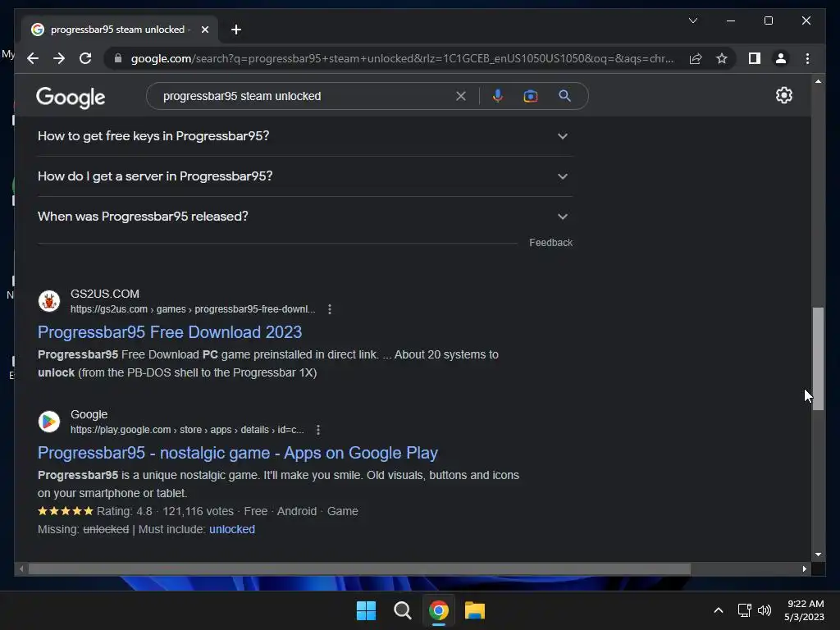Click the vertical scrollbar up arrow
This screenshot has height=630, width=840.
point(818,81)
